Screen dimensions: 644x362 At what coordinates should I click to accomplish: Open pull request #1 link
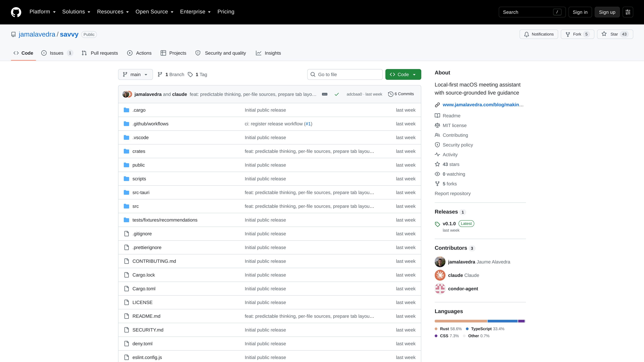[308, 124]
